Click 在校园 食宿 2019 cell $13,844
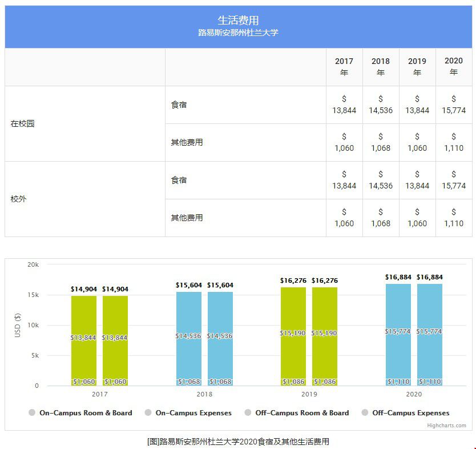The width and height of the screenshot is (476, 449). [x=417, y=105]
